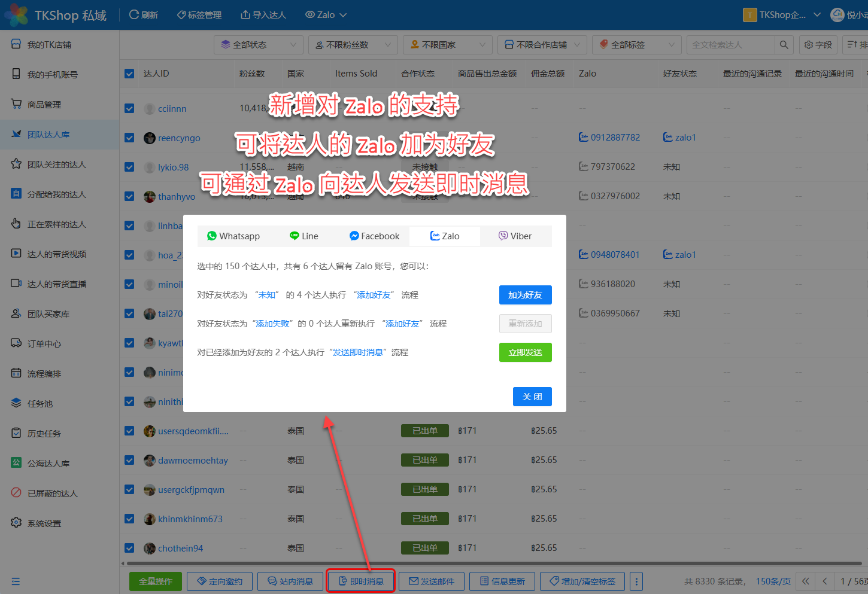Click the 字段 column settings button
868x594 pixels.
click(818, 45)
